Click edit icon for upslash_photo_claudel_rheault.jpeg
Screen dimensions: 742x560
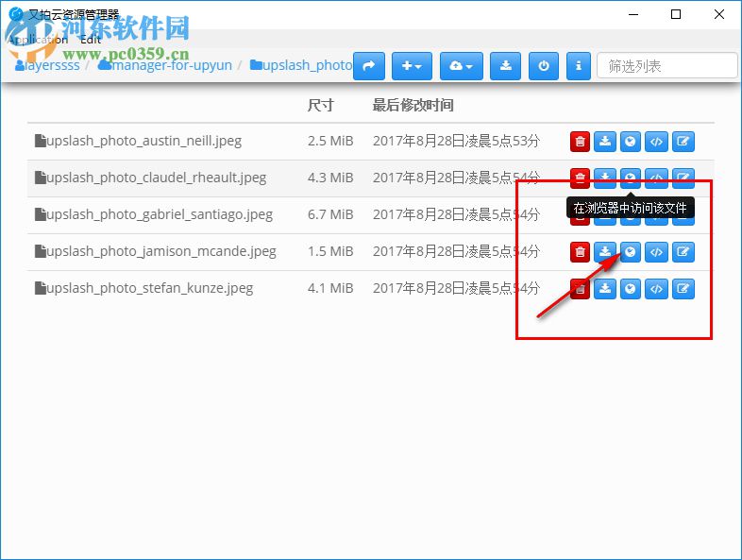click(683, 178)
